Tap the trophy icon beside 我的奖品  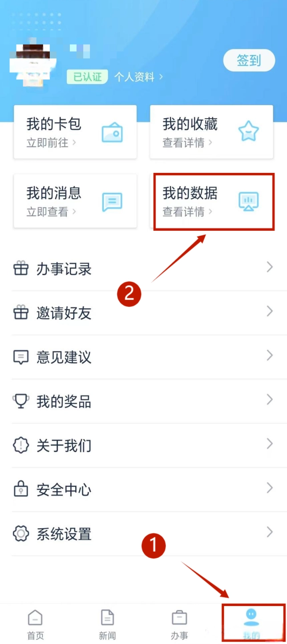click(x=21, y=401)
